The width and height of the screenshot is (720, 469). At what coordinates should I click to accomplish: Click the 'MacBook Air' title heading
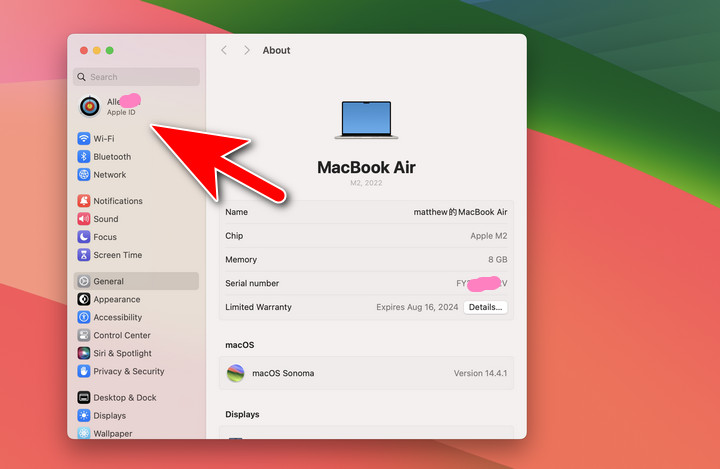click(x=366, y=167)
